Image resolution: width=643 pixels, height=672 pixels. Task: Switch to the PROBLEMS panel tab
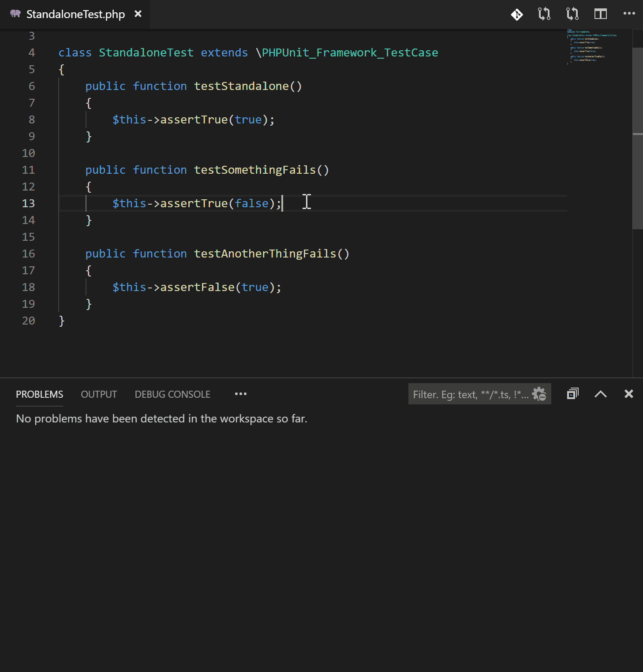(x=39, y=394)
